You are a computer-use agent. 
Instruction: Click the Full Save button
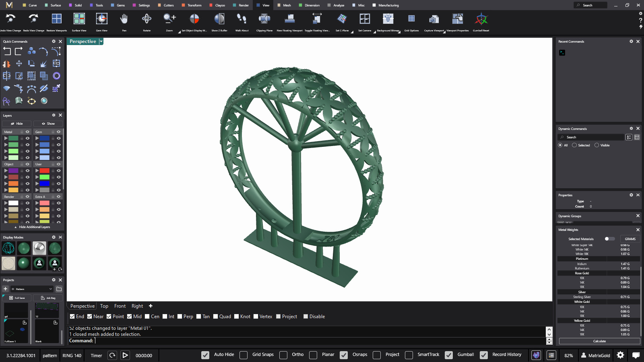(17, 298)
